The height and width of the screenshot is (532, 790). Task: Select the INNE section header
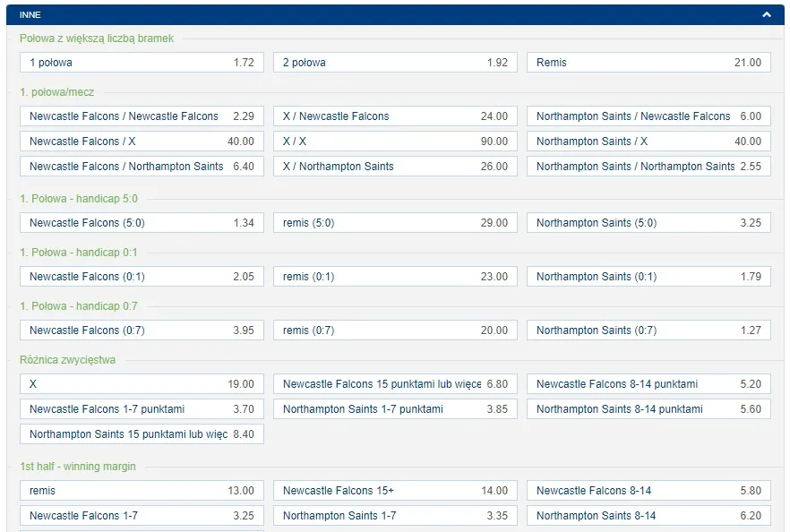click(395, 14)
